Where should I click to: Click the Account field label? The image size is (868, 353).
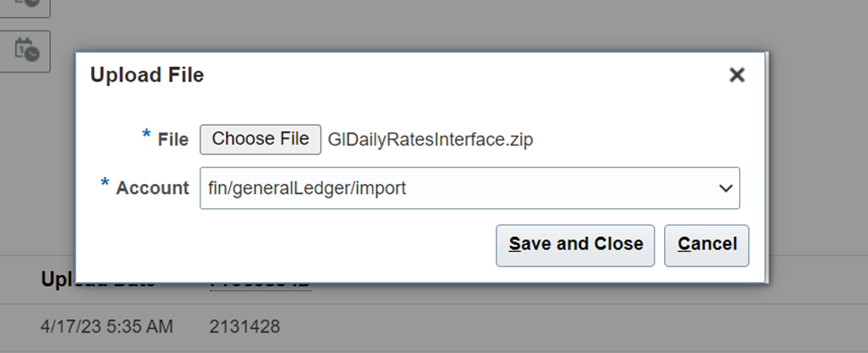click(x=152, y=189)
